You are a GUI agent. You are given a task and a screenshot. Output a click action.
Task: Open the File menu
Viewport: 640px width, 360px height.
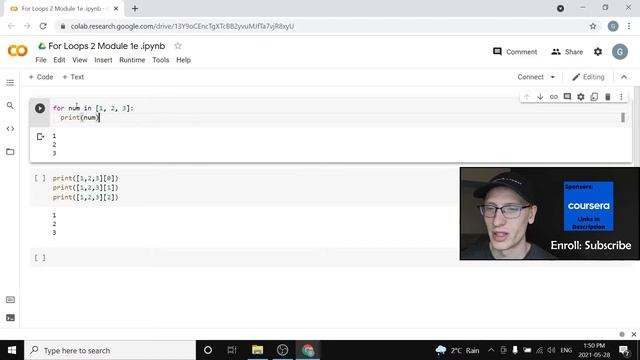(41, 60)
